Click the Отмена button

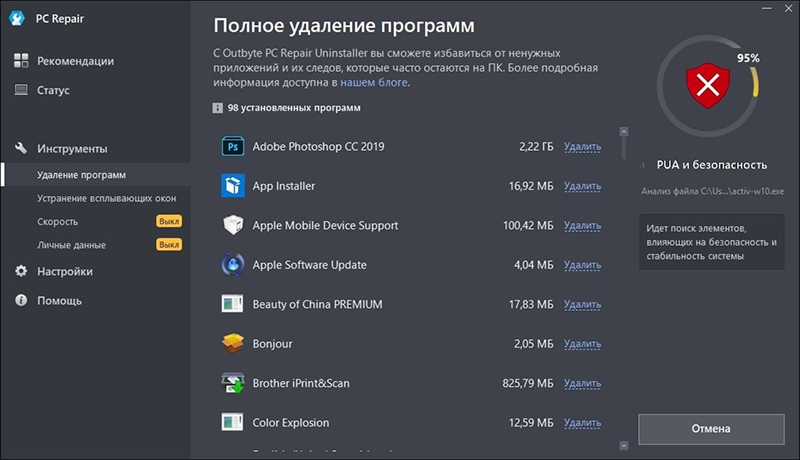711,429
